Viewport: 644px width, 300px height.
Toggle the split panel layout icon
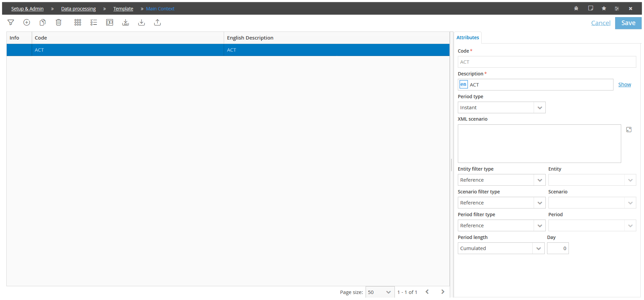click(x=110, y=22)
